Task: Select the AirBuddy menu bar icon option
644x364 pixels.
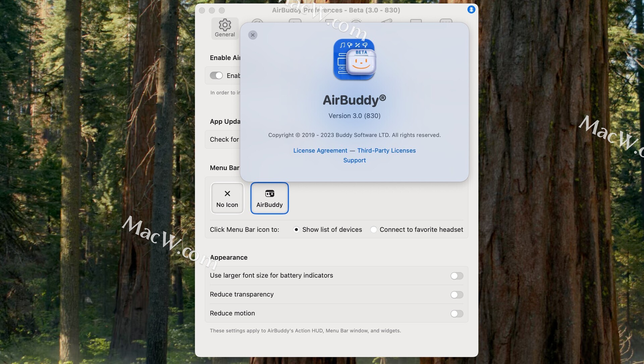Action: tap(269, 198)
